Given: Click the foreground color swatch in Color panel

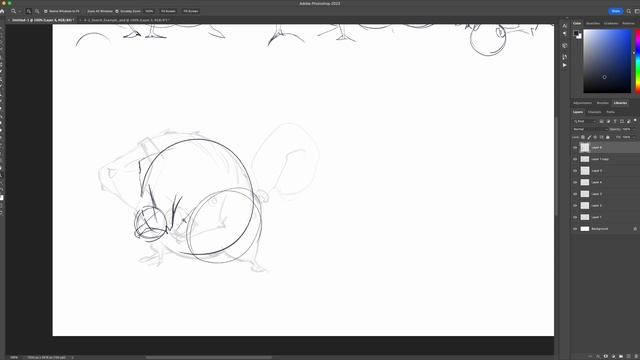Looking at the screenshot, I should pos(576,33).
